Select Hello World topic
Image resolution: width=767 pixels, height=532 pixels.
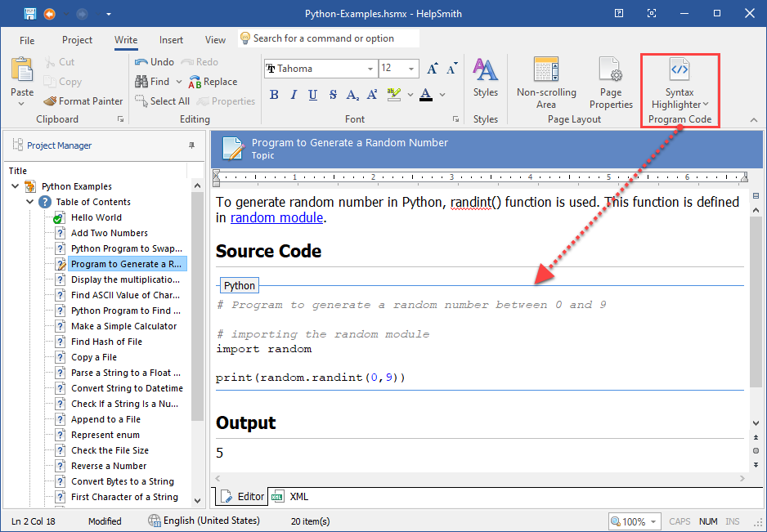[96, 217]
